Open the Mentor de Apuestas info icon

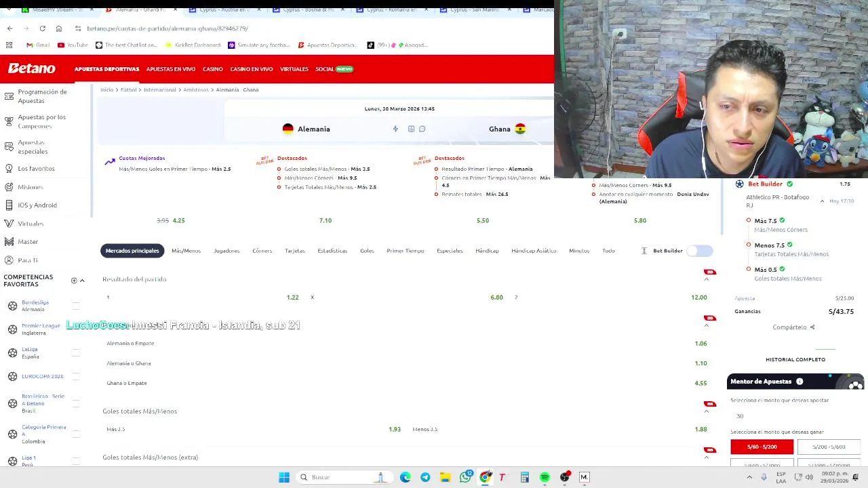click(800, 382)
